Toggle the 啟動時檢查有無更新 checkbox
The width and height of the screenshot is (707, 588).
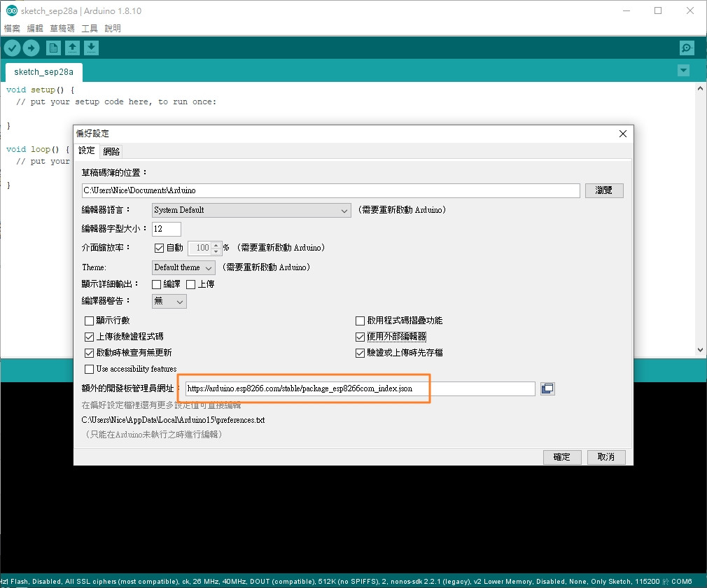pos(90,353)
